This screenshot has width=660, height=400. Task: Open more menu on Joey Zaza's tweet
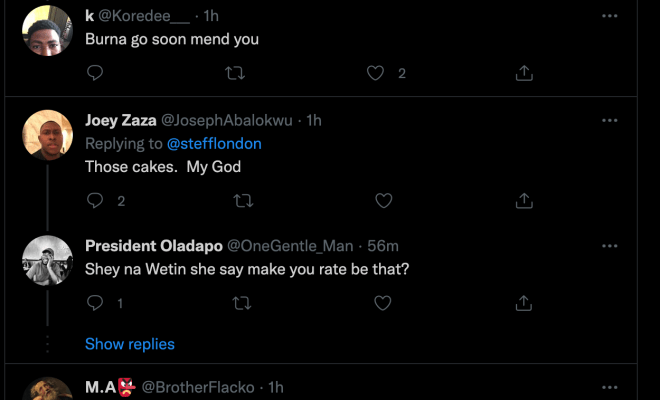tap(610, 120)
